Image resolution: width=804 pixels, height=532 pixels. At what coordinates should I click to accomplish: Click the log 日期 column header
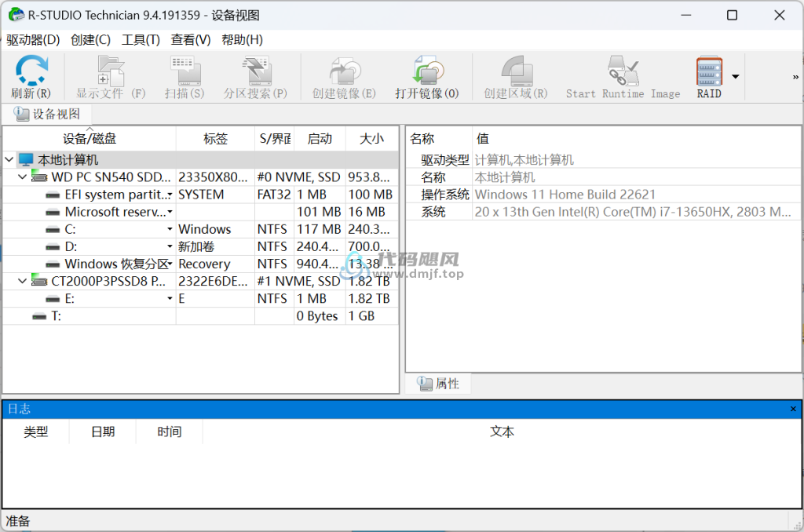[x=103, y=432]
